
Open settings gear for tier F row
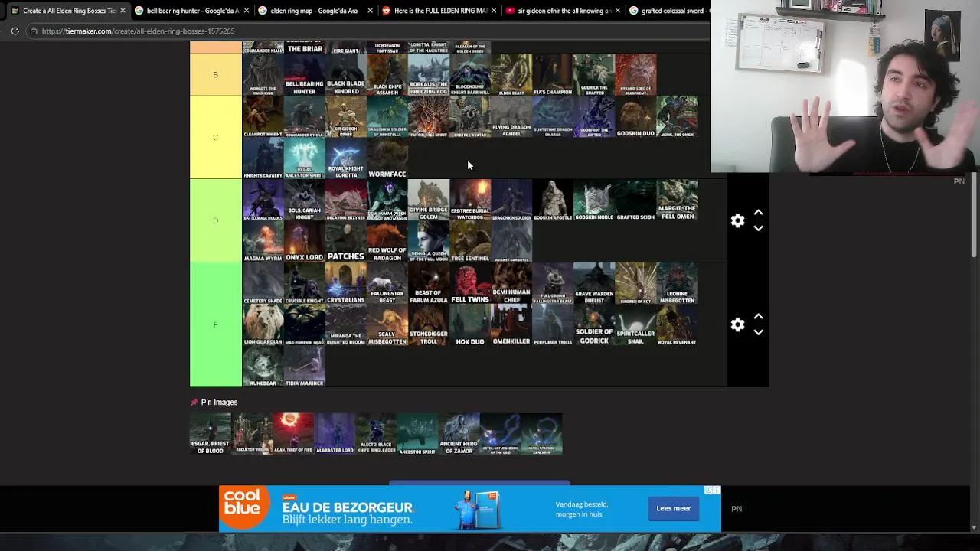(737, 324)
